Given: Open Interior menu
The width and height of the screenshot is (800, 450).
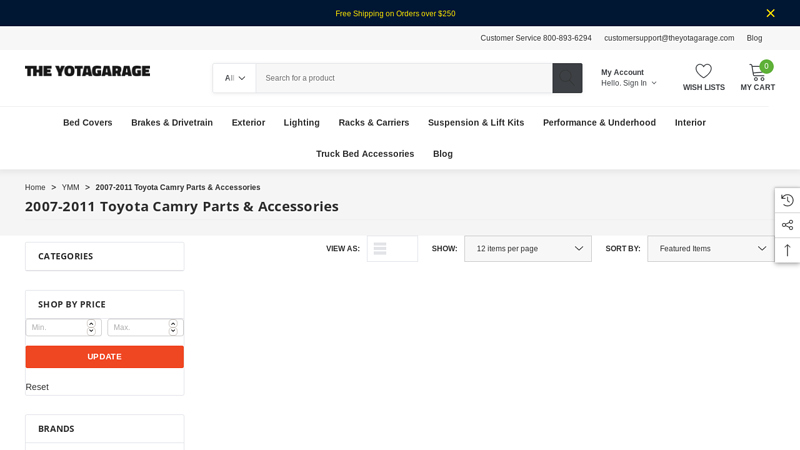Looking at the screenshot, I should 690,122.
